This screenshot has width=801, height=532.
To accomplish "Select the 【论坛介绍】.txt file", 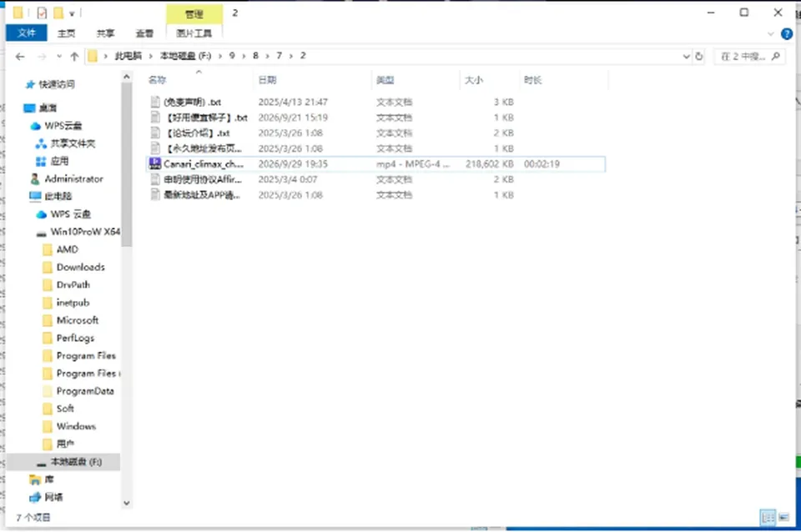I will pyautogui.click(x=199, y=133).
